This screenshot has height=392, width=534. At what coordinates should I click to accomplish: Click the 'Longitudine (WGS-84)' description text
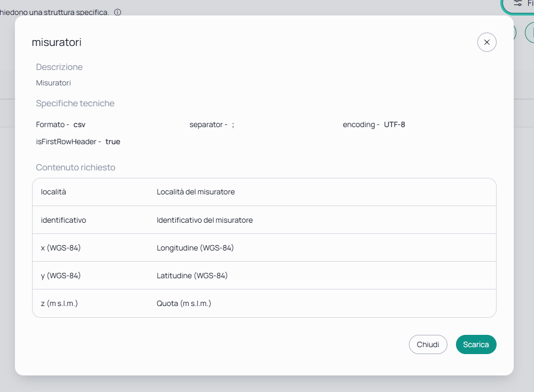[x=195, y=248]
